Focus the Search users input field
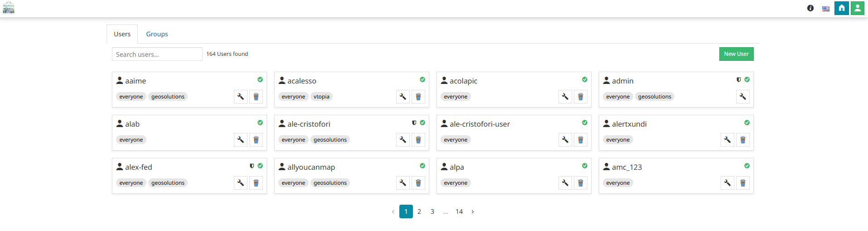This screenshot has width=868, height=231. pos(157,54)
